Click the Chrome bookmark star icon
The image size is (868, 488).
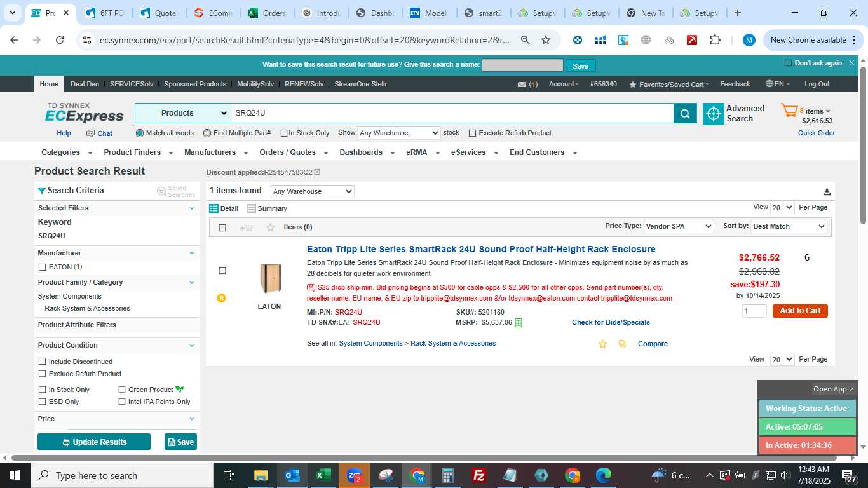pyautogui.click(x=546, y=40)
